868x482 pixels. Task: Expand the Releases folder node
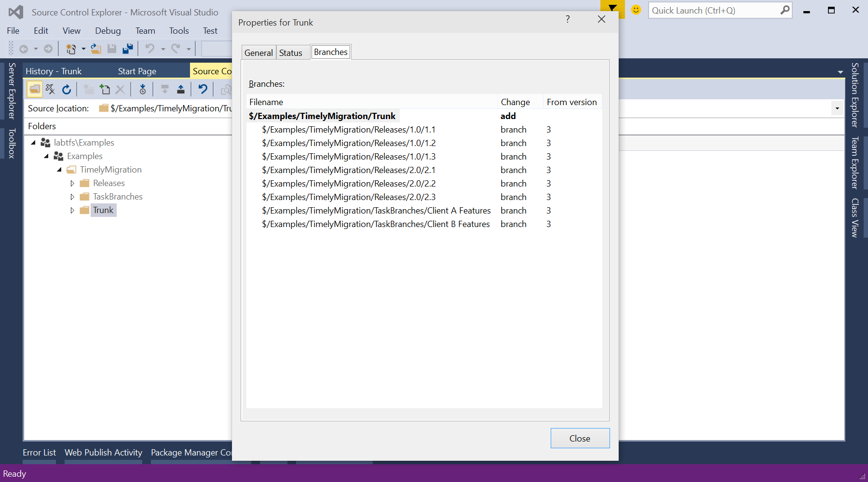click(x=72, y=183)
